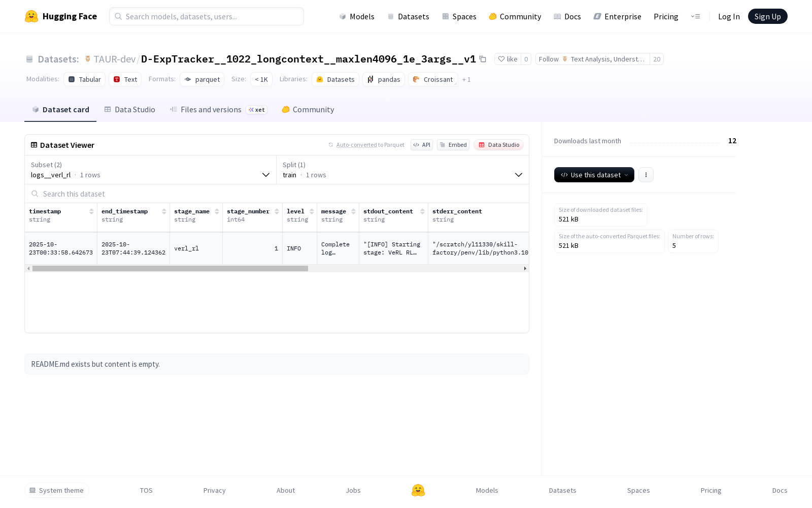Image resolution: width=812 pixels, height=508 pixels.
Task: Go to Spaces in top navigation
Action: [459, 16]
